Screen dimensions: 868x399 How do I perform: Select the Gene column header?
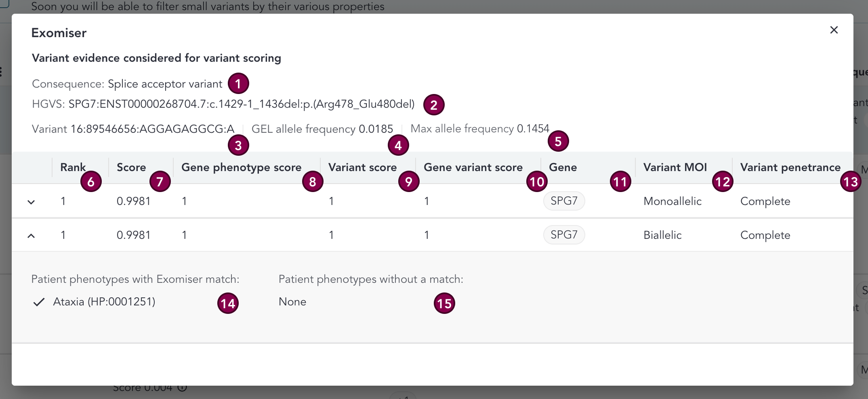click(x=563, y=167)
